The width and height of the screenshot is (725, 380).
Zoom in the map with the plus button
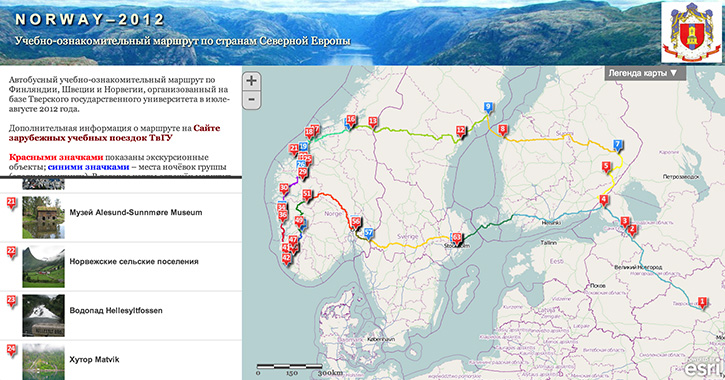pyautogui.click(x=251, y=81)
